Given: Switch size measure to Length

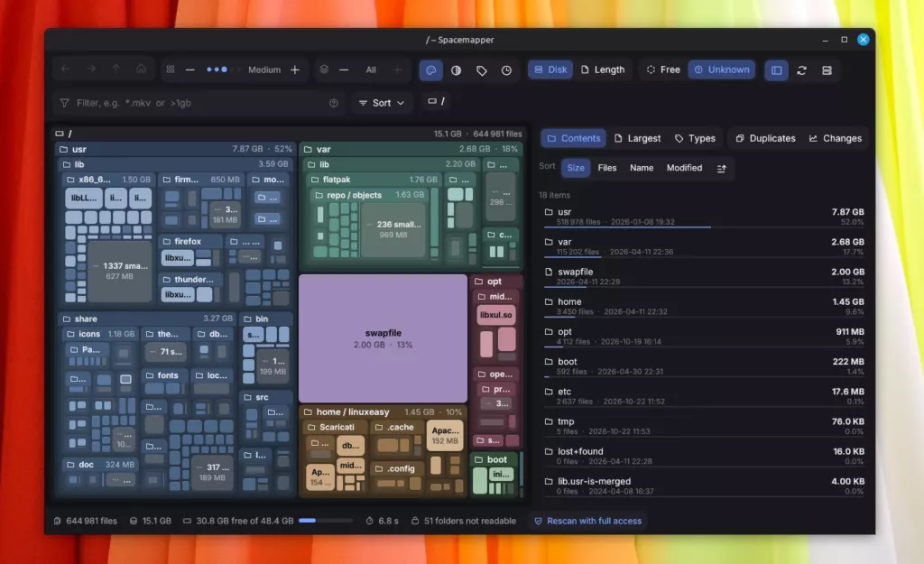Looking at the screenshot, I should click(603, 69).
